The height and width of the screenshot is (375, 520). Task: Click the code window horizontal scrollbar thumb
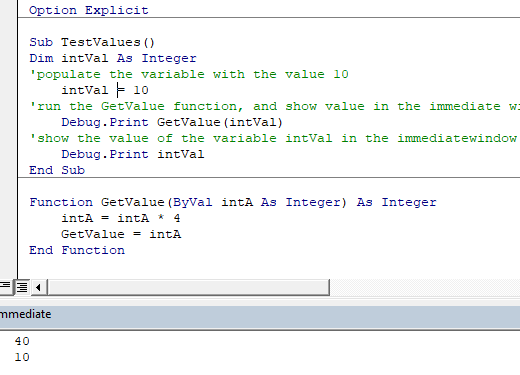(189, 287)
